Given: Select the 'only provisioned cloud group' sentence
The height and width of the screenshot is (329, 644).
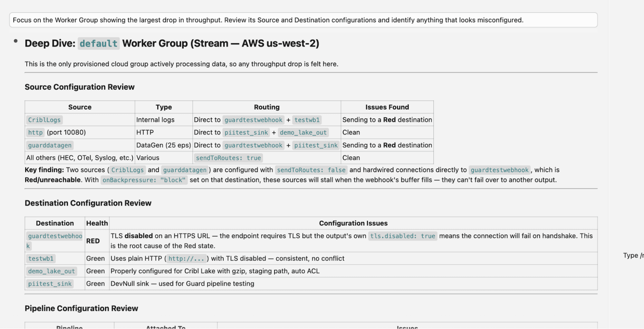Looking at the screenshot, I should click(181, 64).
